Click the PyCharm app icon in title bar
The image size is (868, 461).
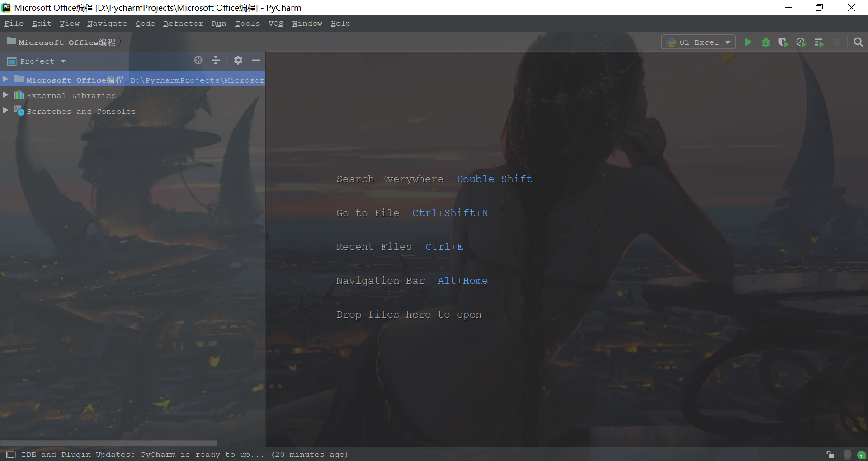click(x=6, y=7)
